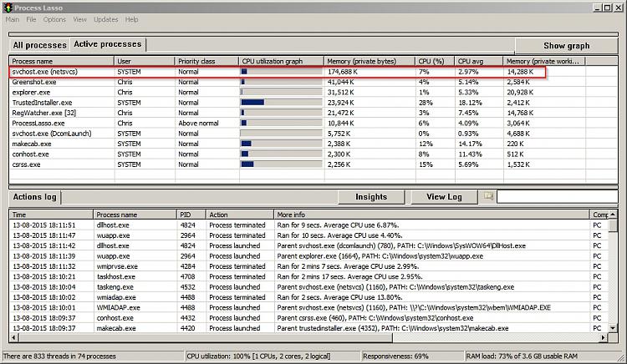Select the explorer.exe process row
The height and width of the screenshot is (364, 627).
tap(313, 92)
